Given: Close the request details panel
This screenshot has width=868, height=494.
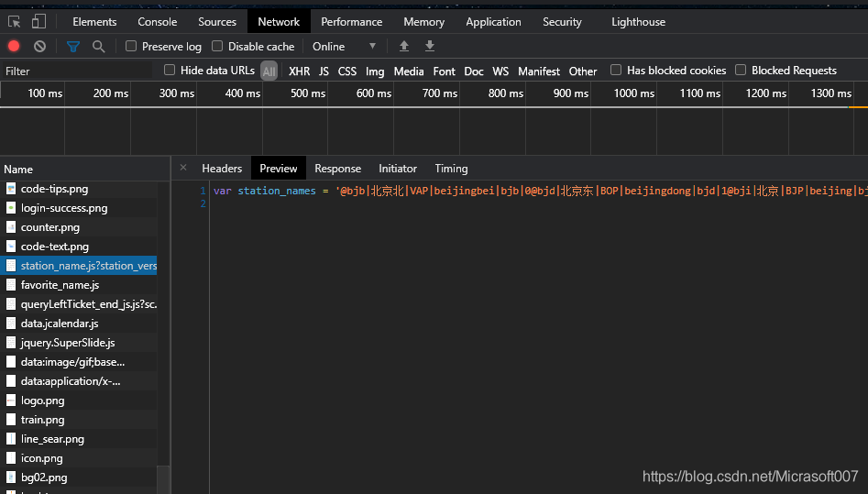Looking at the screenshot, I should pyautogui.click(x=183, y=168).
